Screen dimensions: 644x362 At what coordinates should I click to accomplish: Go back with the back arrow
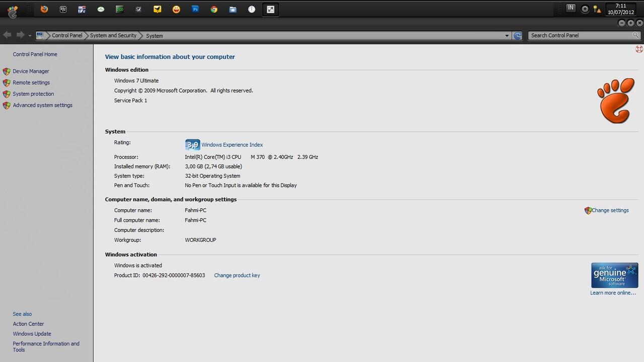[7, 35]
